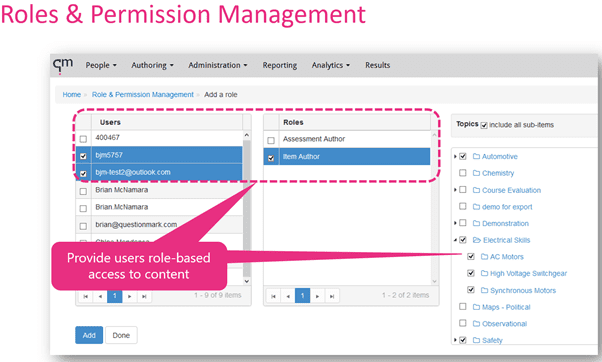The image size is (602, 362).
Task: Click Users list scrollbar down arrow
Action: tap(247, 281)
